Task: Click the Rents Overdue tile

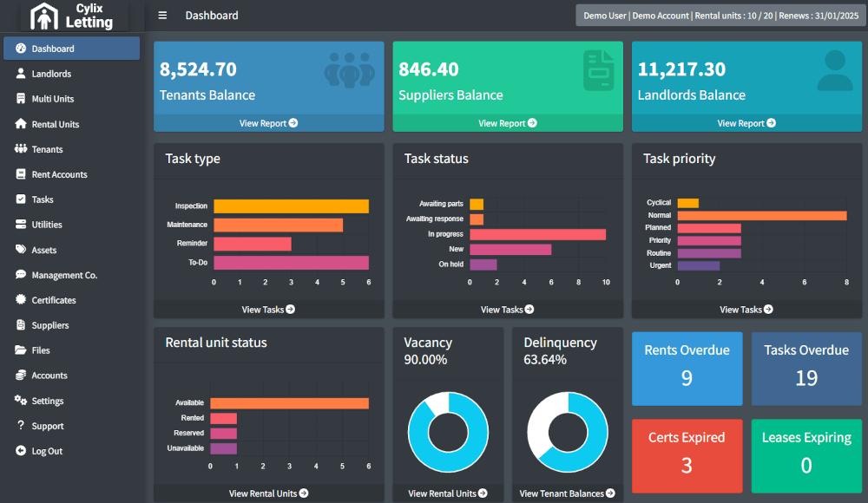Action: pos(687,369)
